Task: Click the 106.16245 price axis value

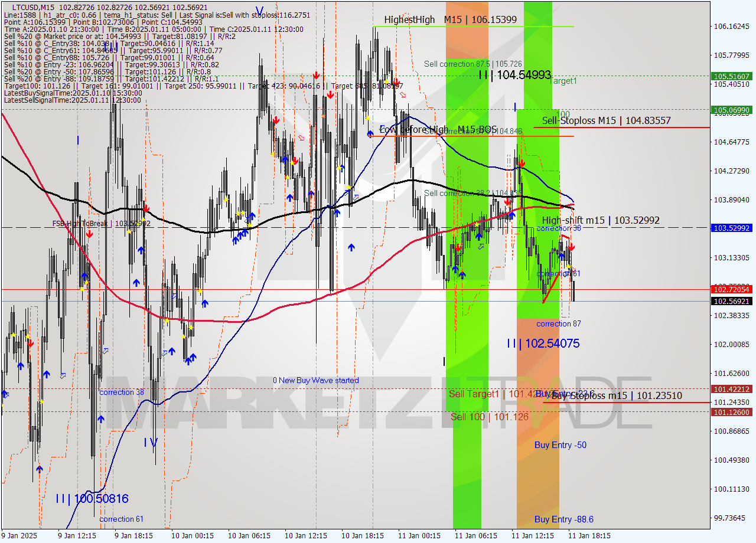Action: (732, 27)
